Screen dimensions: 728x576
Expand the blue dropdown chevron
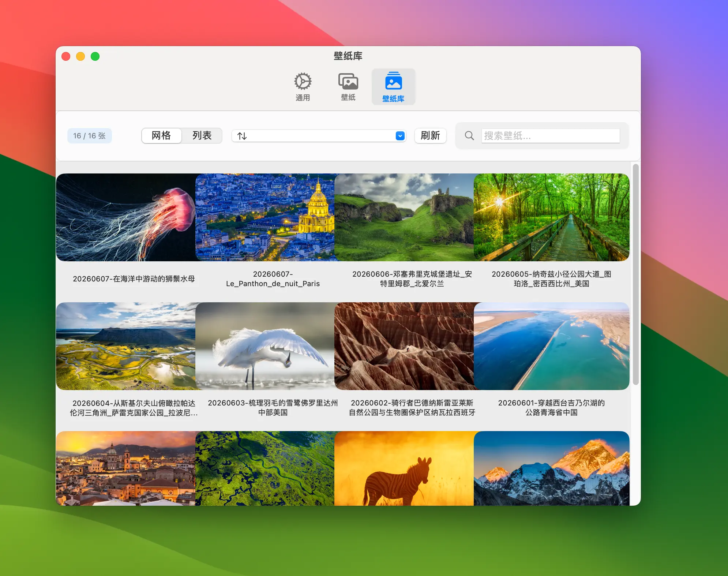click(x=400, y=136)
